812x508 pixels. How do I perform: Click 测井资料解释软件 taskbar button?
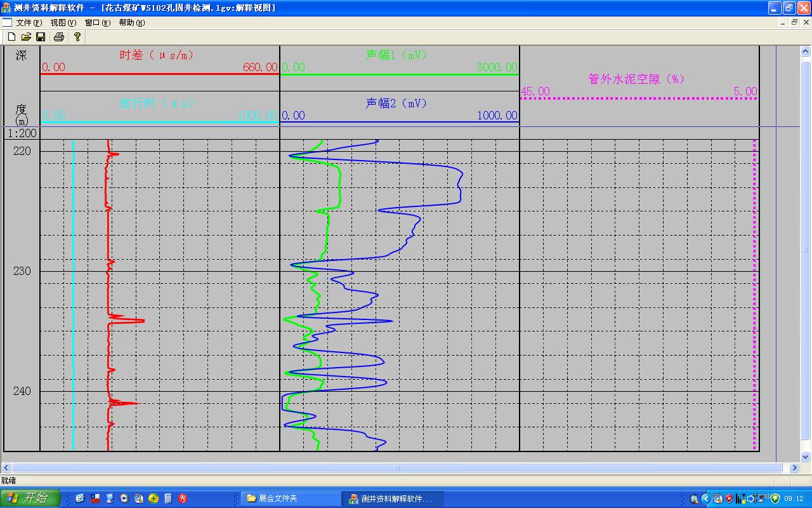[392, 498]
